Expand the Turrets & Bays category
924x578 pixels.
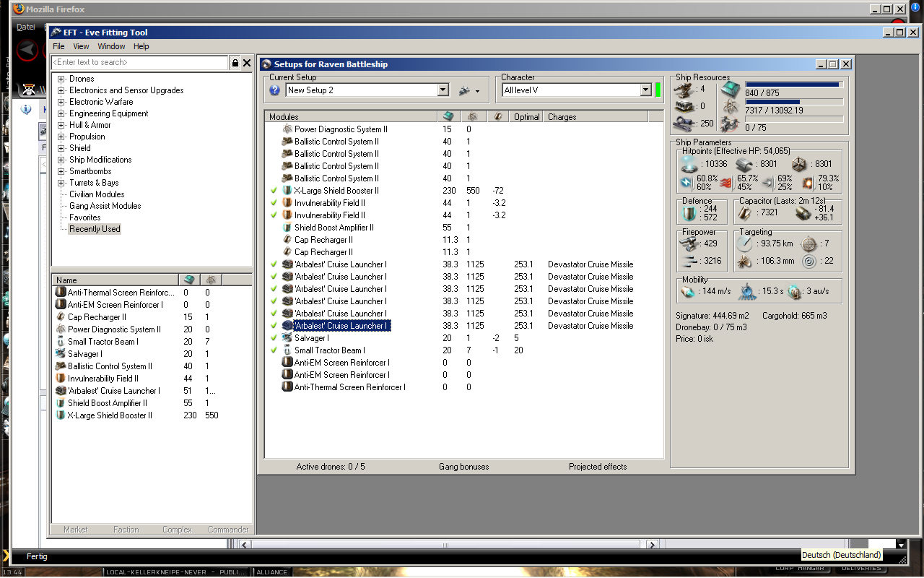61,184
